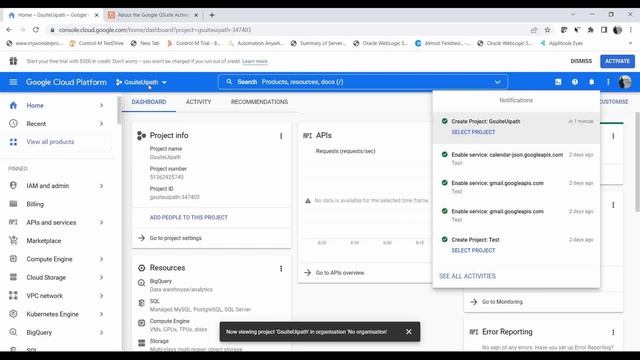Image resolution: width=640 pixels, height=360 pixels.
Task: Go back in browser history
Action: point(9,30)
